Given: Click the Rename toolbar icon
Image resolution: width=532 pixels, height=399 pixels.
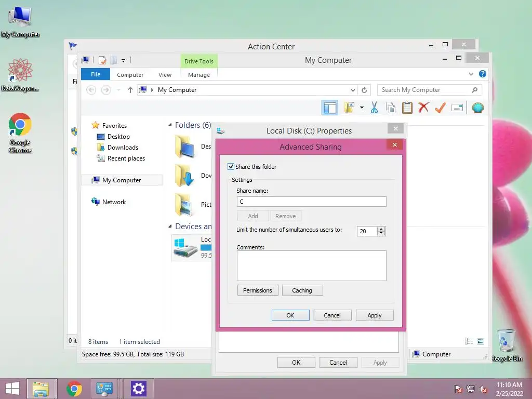Looking at the screenshot, I should (x=457, y=108).
